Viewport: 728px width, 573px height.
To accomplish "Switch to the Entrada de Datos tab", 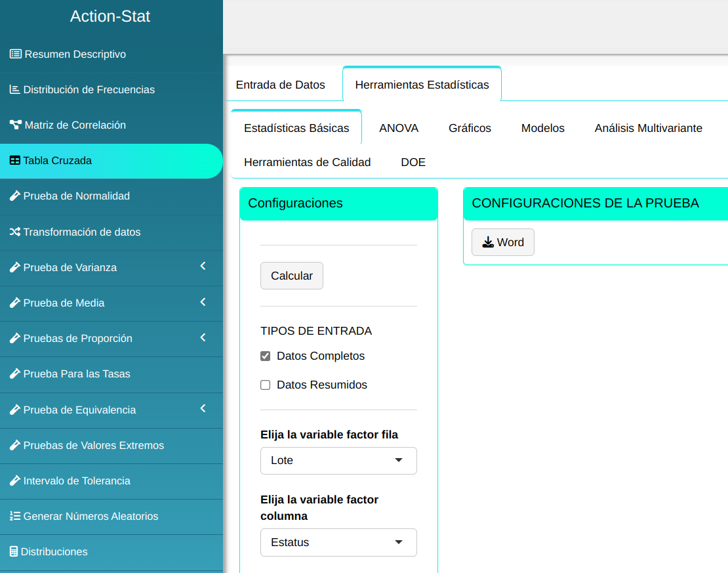I will point(280,85).
